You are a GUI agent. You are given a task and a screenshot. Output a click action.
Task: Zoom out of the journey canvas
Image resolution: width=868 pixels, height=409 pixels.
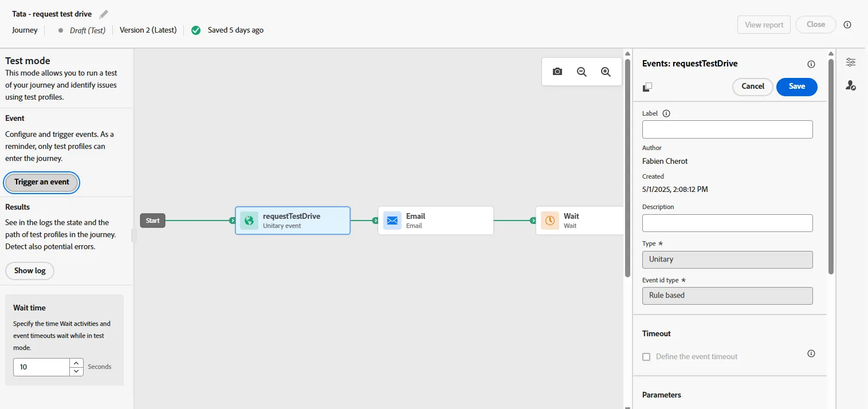[x=582, y=72]
